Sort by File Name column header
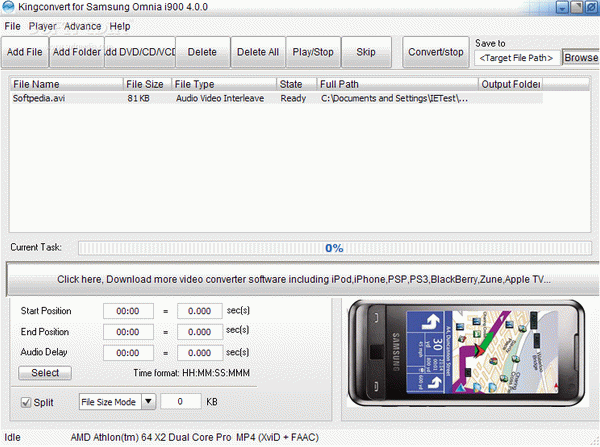This screenshot has height=447, width=600. [66, 84]
